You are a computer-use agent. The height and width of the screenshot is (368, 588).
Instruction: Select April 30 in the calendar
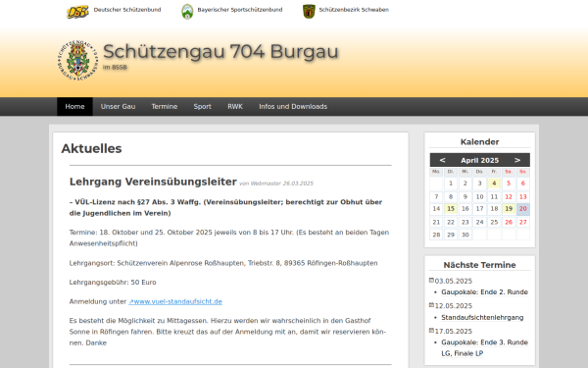(x=465, y=235)
